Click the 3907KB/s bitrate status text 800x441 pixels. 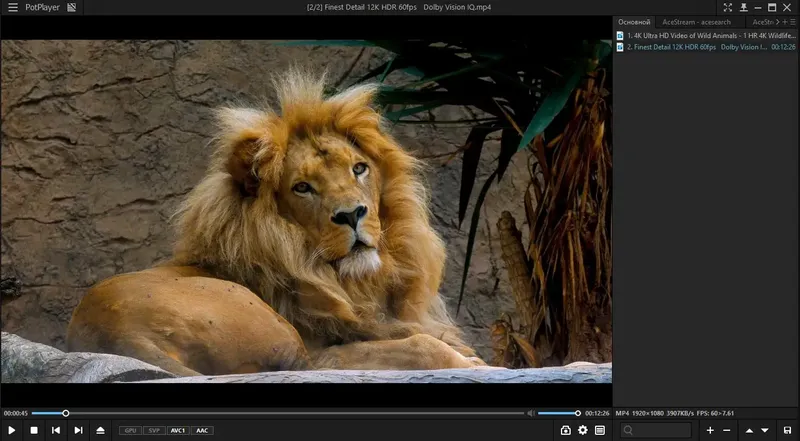pyautogui.click(x=680, y=413)
